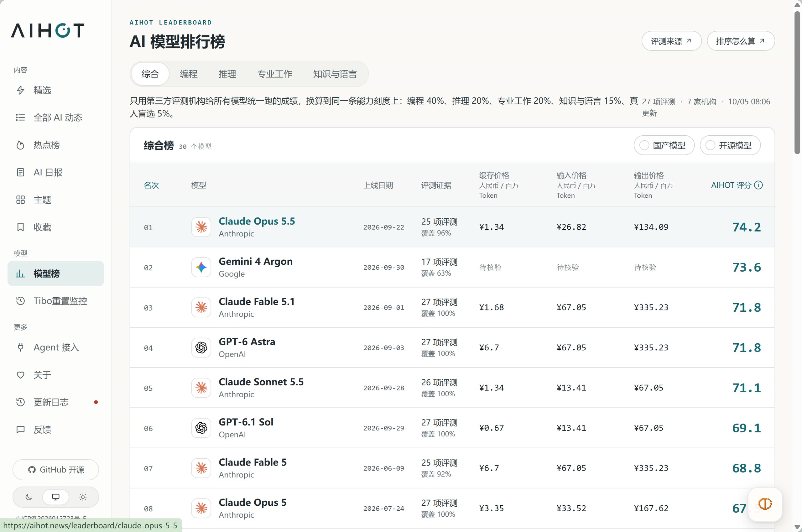Open 评测来源 link button
The height and width of the screenshot is (532, 802).
[671, 41]
